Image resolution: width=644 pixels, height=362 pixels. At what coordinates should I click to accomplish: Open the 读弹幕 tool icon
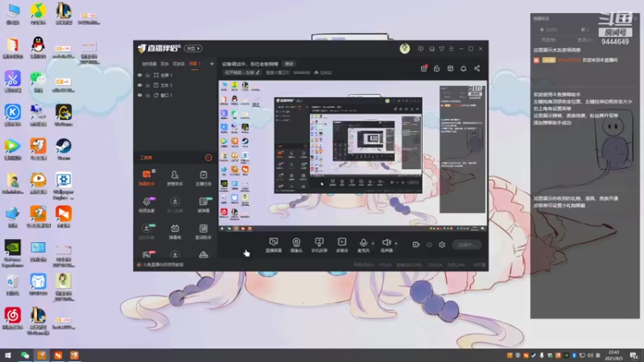point(204,204)
